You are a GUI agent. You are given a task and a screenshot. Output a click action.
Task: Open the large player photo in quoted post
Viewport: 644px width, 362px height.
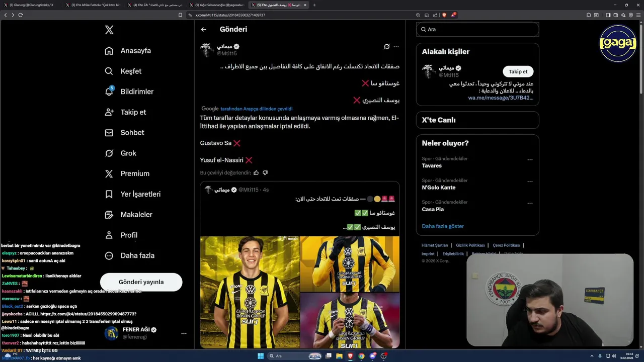[250, 292]
